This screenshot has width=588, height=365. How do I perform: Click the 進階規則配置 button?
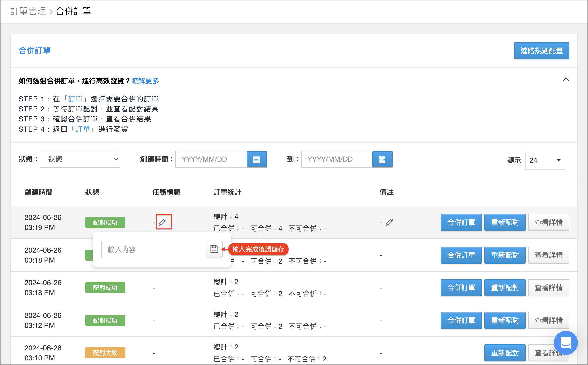[x=542, y=51]
